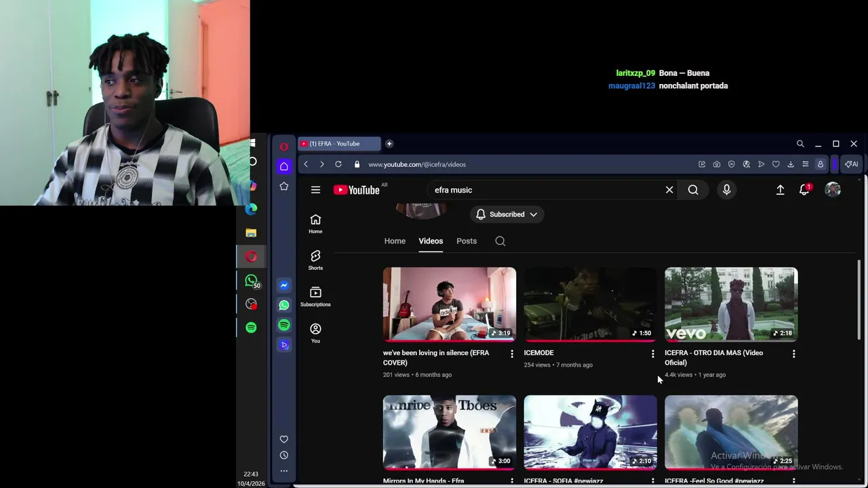Play 'we've been loving in silence' thumbnail

pos(450,304)
